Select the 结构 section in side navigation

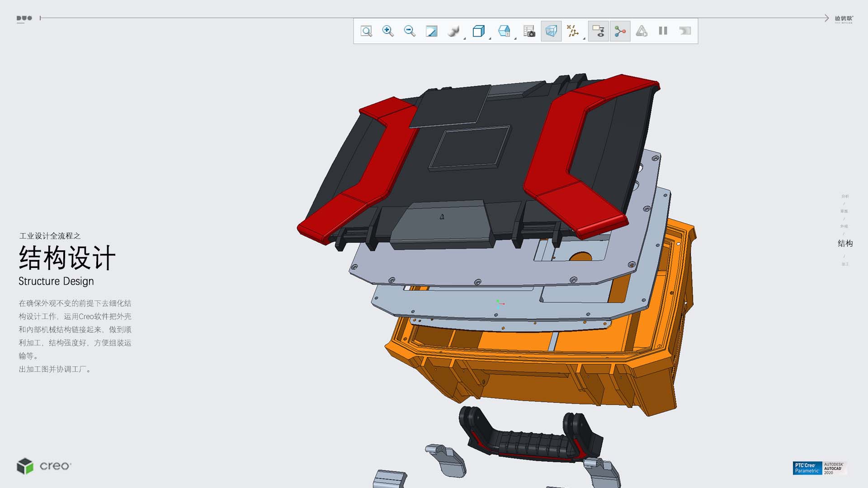point(845,244)
